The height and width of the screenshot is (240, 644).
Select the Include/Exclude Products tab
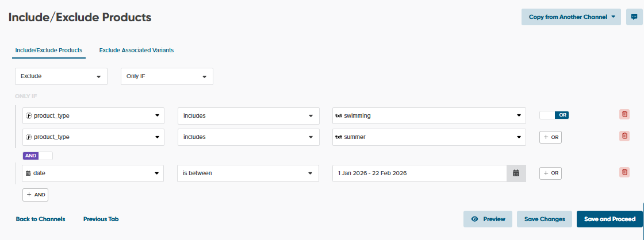(49, 50)
